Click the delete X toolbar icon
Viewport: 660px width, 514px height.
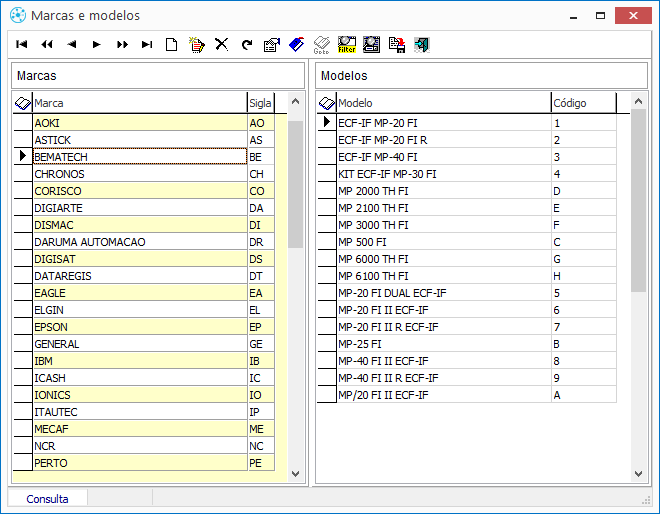click(x=222, y=44)
